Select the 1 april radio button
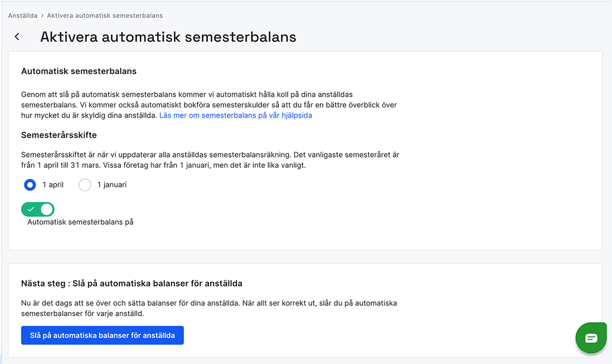Image resolution: width=612 pixels, height=364 pixels. [x=30, y=185]
